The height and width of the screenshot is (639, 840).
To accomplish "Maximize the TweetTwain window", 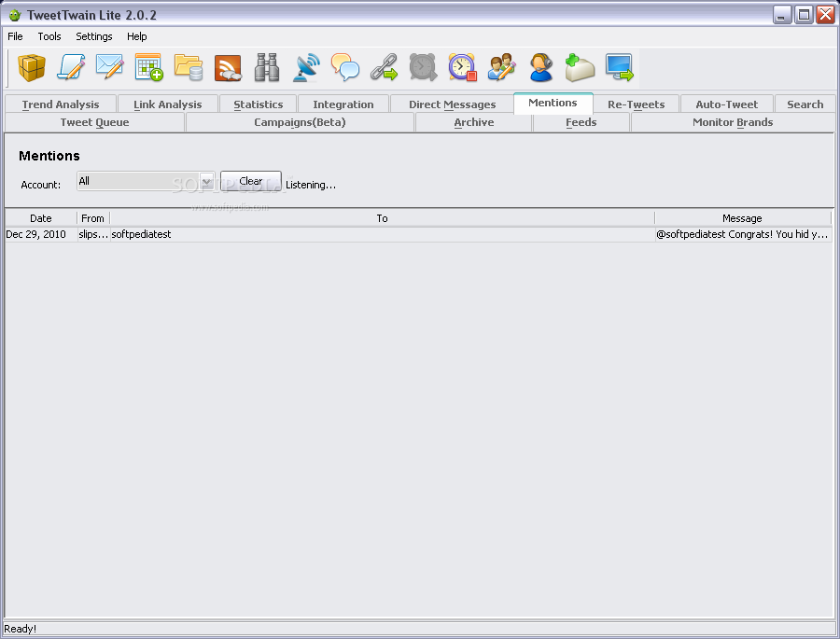I will click(x=804, y=15).
